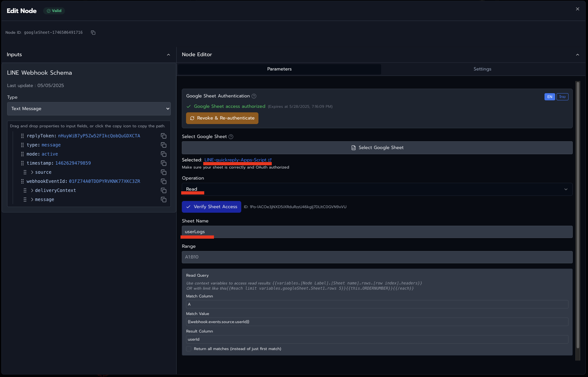Screen dimensions: 588x377
Task: Copy the deliveryContext path
Action: 164,191
